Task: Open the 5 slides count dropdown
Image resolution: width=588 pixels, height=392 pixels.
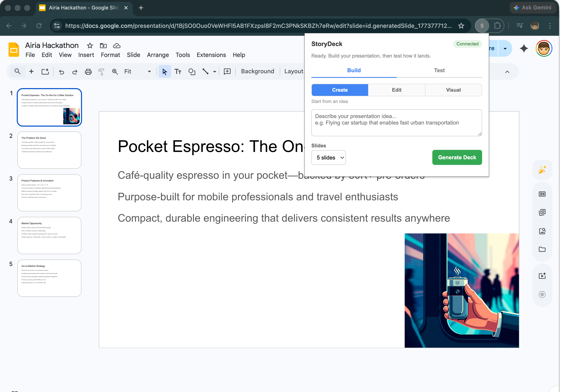Action: point(328,158)
